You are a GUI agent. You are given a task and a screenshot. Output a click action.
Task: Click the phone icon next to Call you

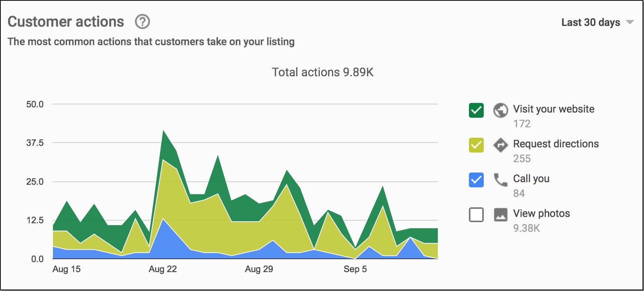[x=500, y=181]
